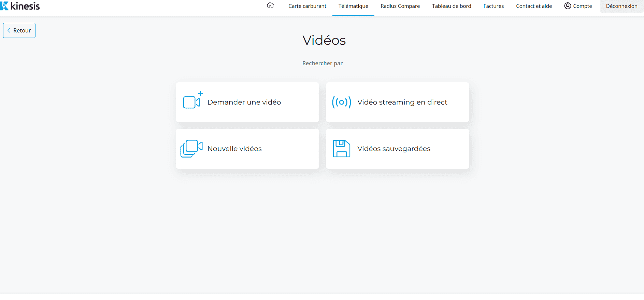The image size is (644, 300).
Task: Select the Nouvelle vidéos text
Action: click(234, 149)
